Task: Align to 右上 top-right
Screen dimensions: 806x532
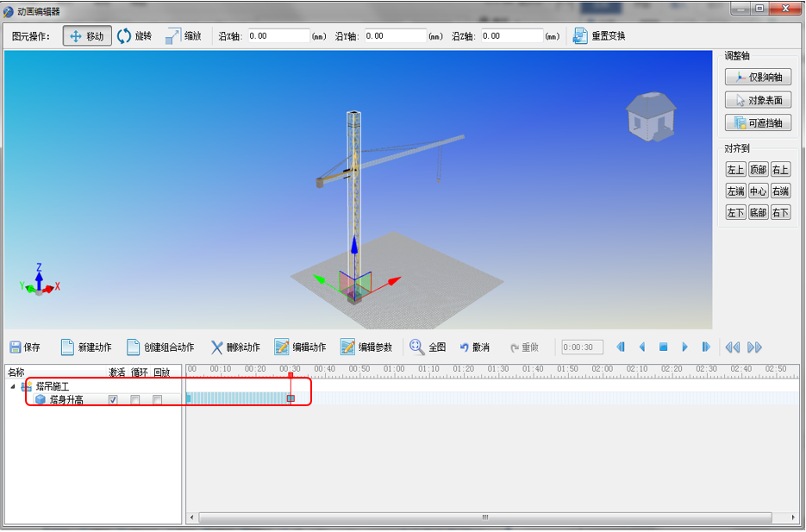Action: click(780, 170)
